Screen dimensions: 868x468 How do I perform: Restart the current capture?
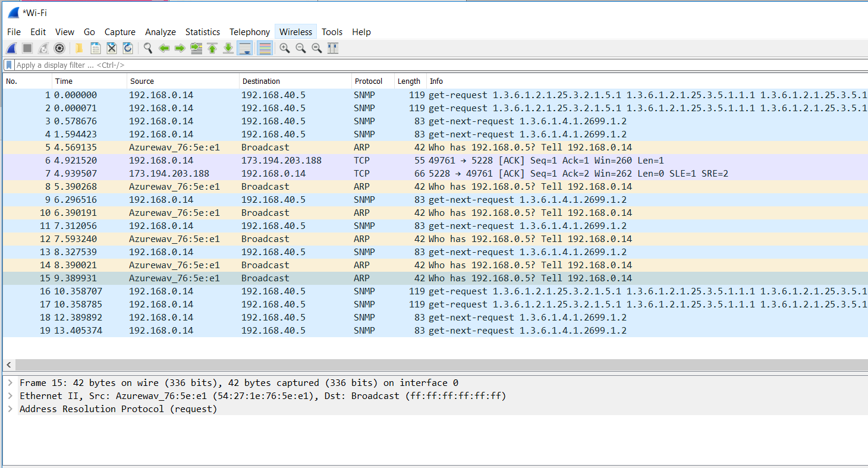click(x=43, y=48)
